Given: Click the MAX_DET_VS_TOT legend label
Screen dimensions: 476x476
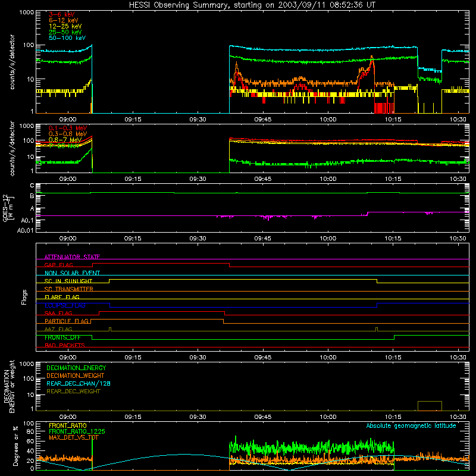Looking at the screenshot, I should (x=73, y=437).
